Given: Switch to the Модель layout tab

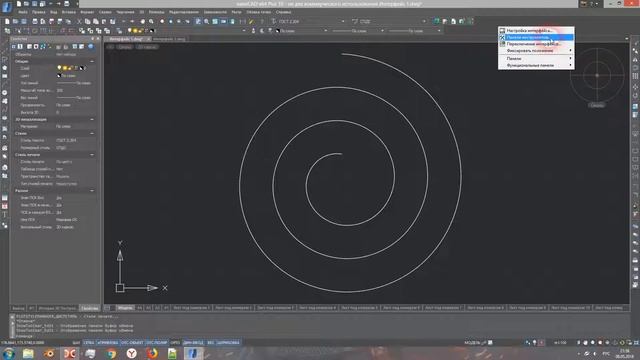Looking at the screenshot, I should point(125,308).
